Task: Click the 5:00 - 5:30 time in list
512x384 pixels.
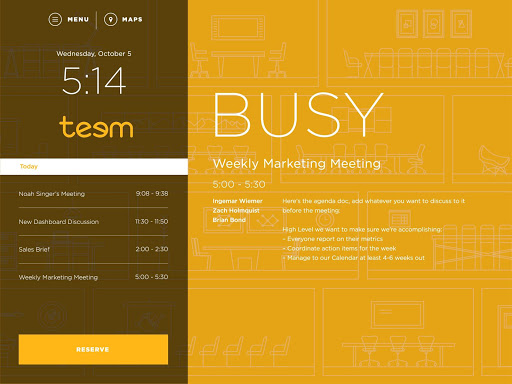Action: click(151, 277)
